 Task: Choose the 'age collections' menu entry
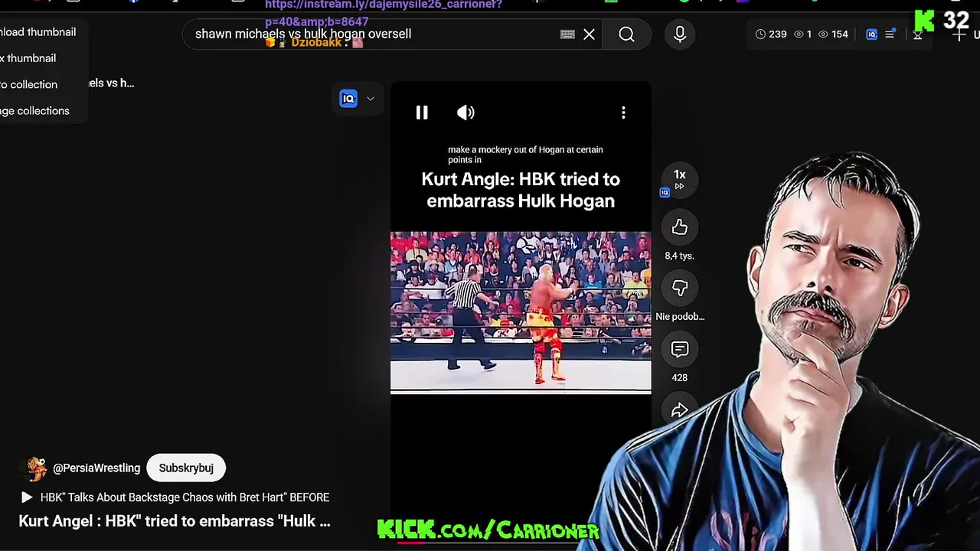pyautogui.click(x=34, y=110)
